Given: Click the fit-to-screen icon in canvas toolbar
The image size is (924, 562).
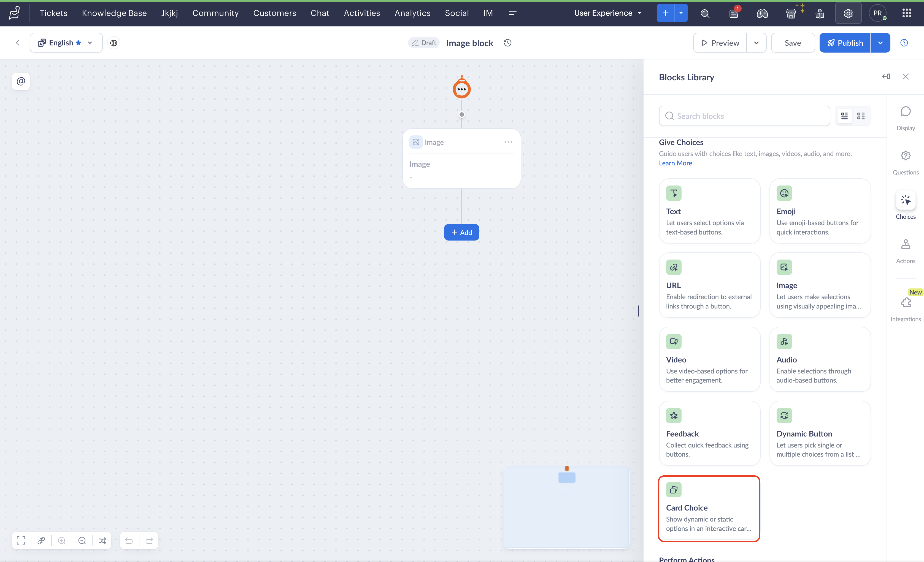Looking at the screenshot, I should click(x=21, y=540).
